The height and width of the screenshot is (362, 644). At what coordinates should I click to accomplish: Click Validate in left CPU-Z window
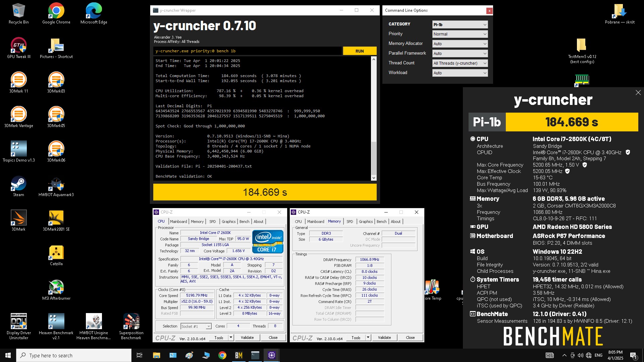pyautogui.click(x=247, y=338)
